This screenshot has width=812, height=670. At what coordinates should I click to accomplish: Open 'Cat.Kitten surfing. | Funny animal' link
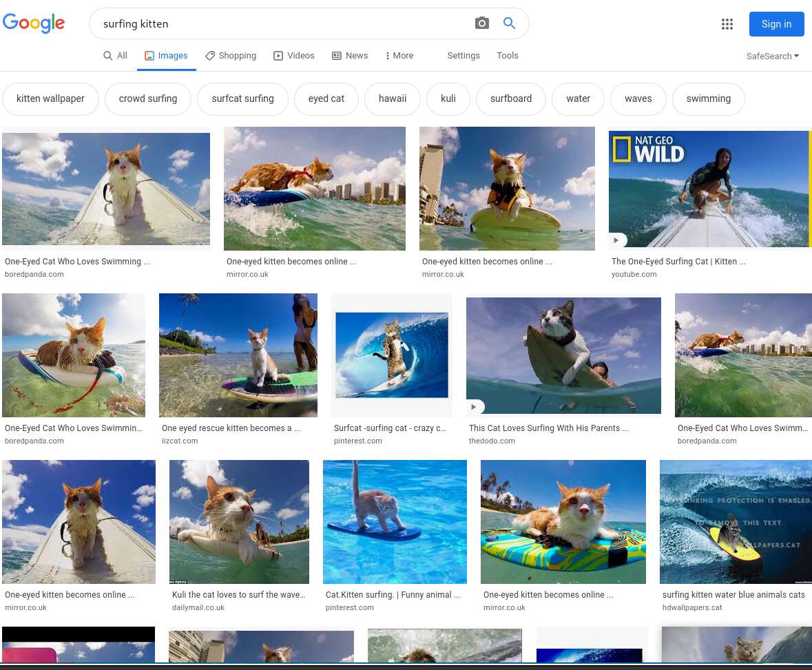(393, 595)
